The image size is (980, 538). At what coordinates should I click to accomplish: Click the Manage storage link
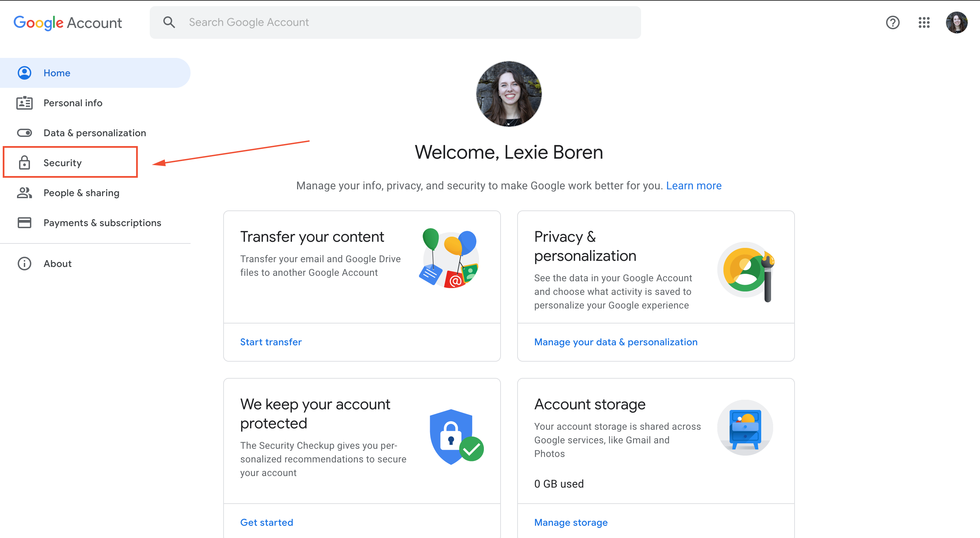[571, 522]
